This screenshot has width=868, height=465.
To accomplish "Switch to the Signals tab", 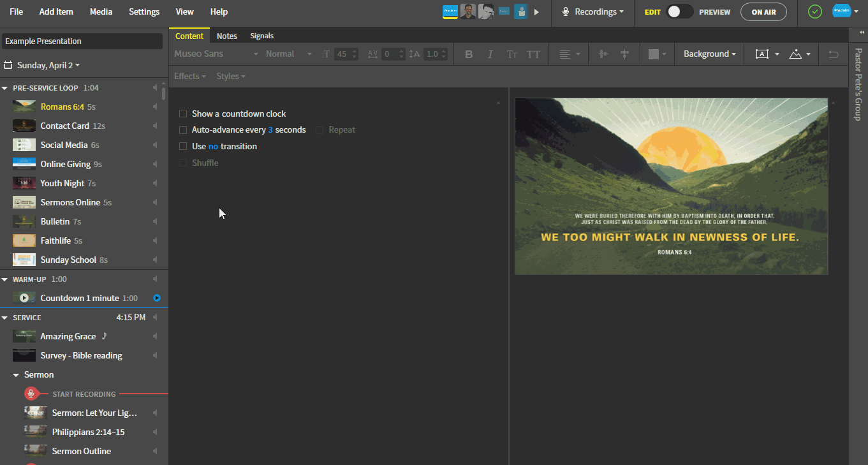I will point(262,36).
